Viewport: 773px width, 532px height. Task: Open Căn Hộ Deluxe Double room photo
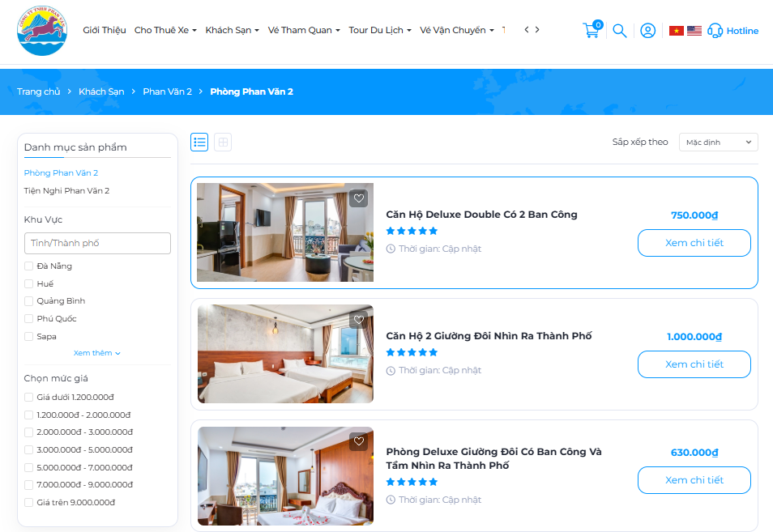285,232
